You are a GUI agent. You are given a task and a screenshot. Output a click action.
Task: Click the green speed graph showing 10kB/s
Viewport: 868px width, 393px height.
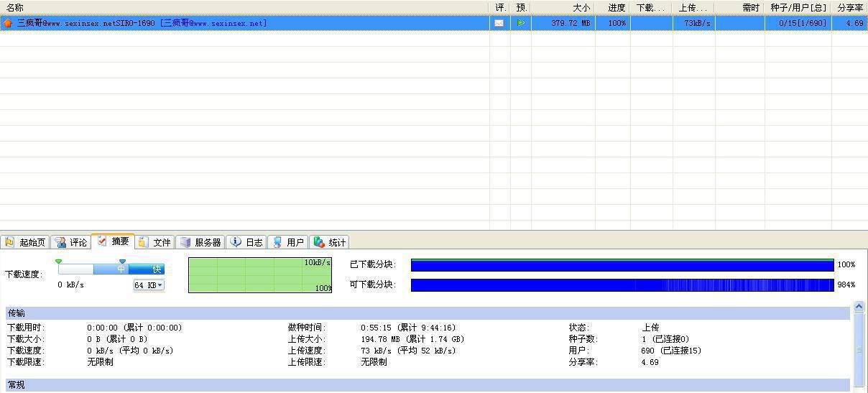coord(260,275)
